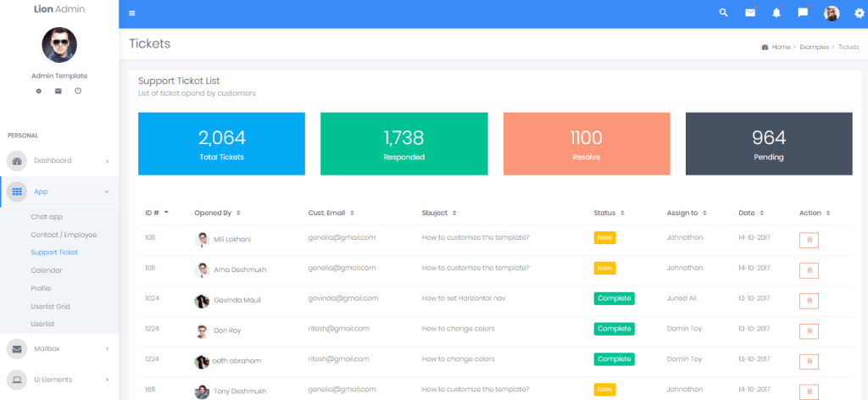Click Complete status badge in Don Roy row

(614, 329)
